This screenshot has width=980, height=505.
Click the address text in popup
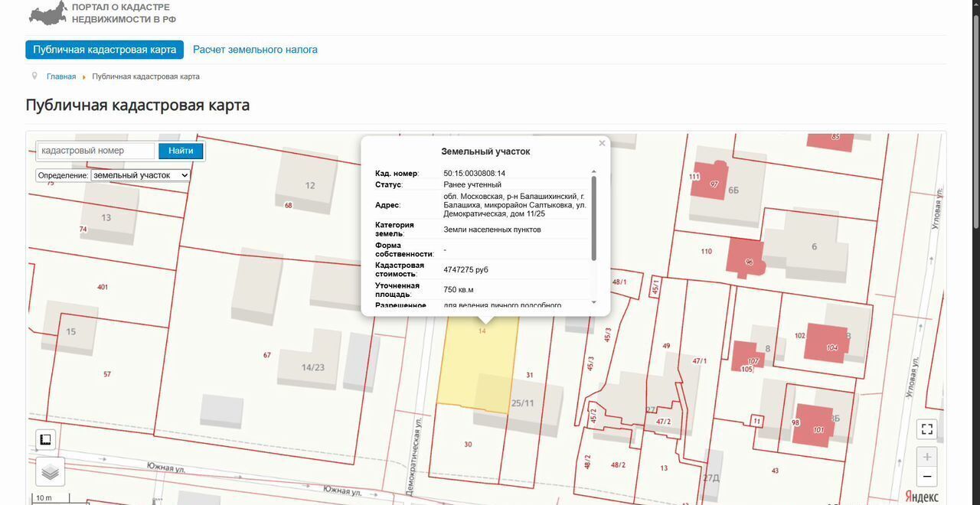coord(514,205)
